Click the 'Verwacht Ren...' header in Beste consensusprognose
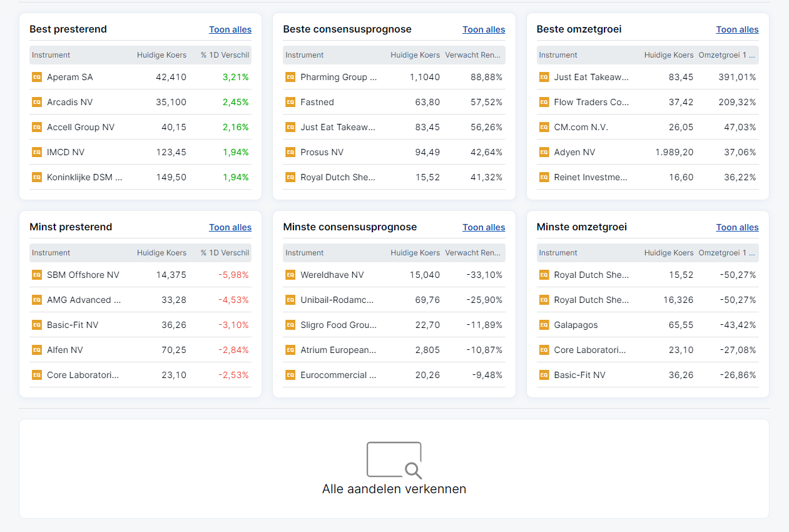This screenshot has width=789, height=532. pos(474,55)
